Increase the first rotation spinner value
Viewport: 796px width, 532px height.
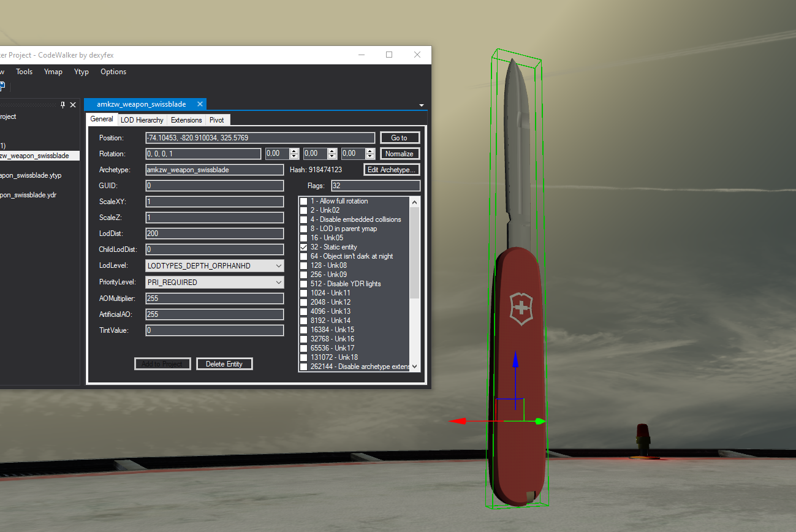(x=294, y=151)
